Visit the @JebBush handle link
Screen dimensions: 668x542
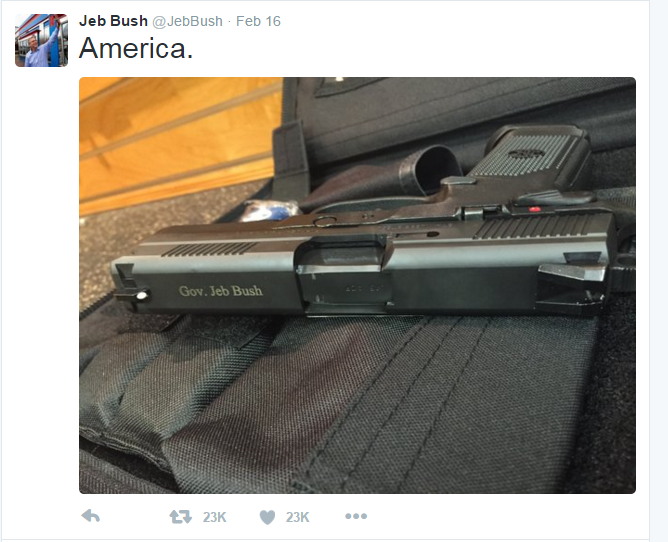(187, 21)
